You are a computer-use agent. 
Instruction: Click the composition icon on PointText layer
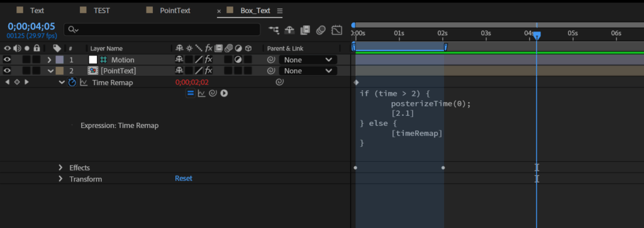tap(92, 71)
